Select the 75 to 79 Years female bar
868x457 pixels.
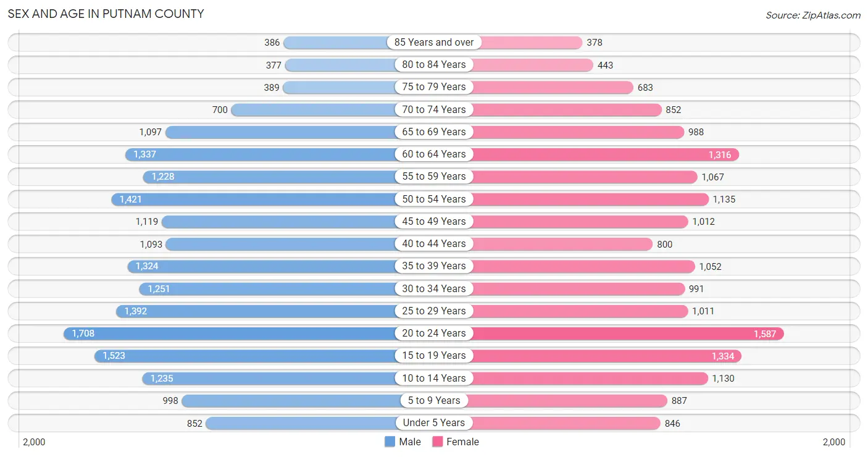[552, 87]
